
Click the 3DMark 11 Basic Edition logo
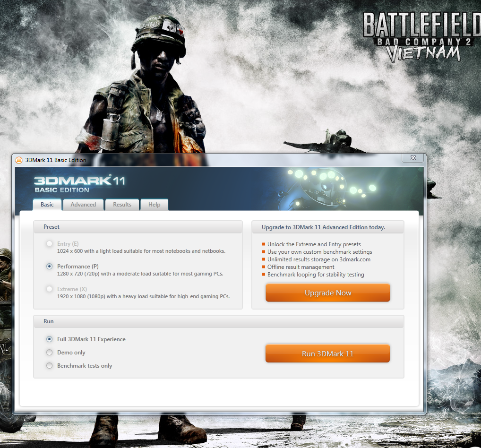pyautogui.click(x=80, y=184)
